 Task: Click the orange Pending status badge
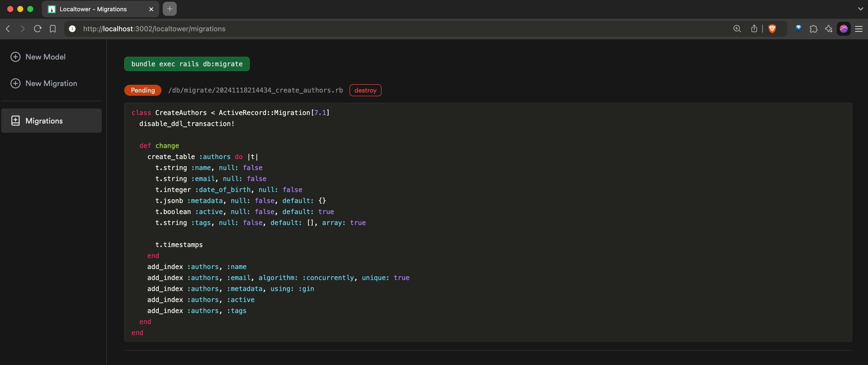coord(142,90)
